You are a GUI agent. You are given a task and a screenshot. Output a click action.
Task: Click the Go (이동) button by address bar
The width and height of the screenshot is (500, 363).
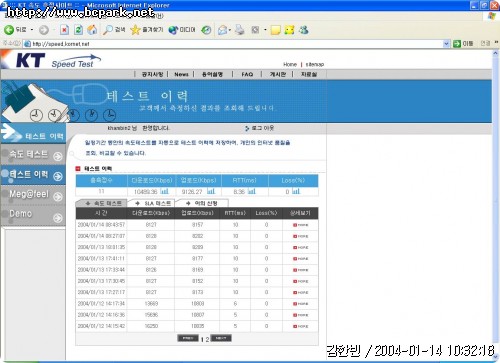point(463,43)
